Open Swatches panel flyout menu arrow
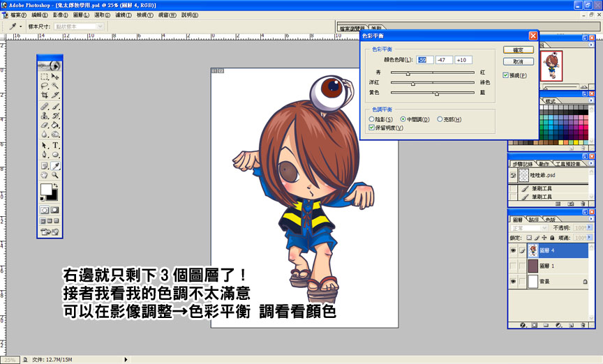 tap(591, 100)
